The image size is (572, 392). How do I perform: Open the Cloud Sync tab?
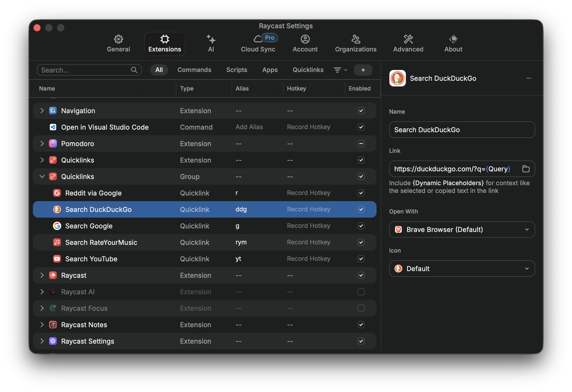(258, 44)
